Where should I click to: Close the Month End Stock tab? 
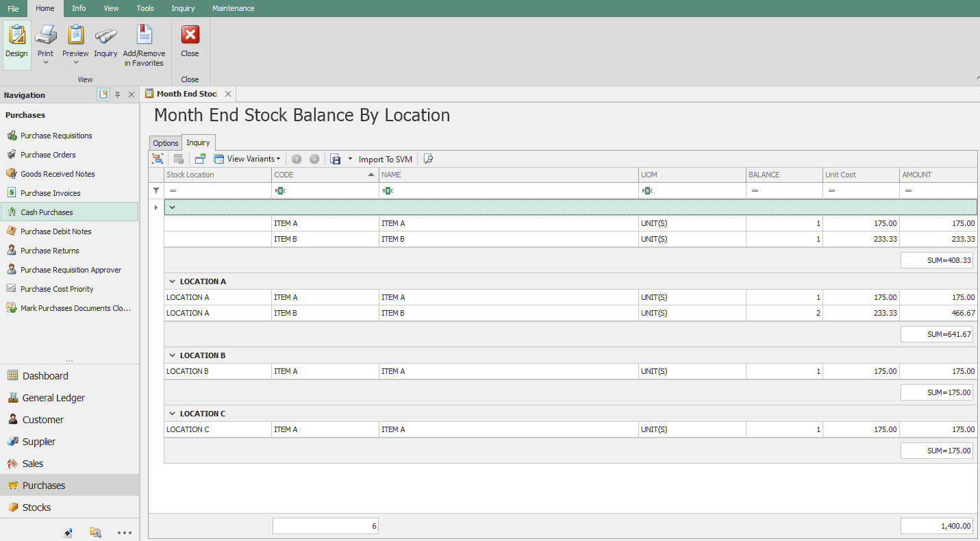pyautogui.click(x=228, y=94)
